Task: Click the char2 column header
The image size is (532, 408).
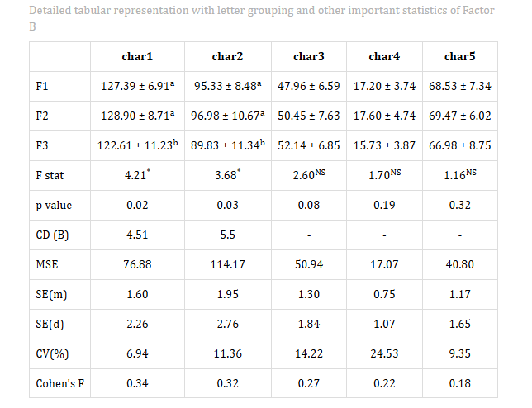Action: tap(227, 56)
